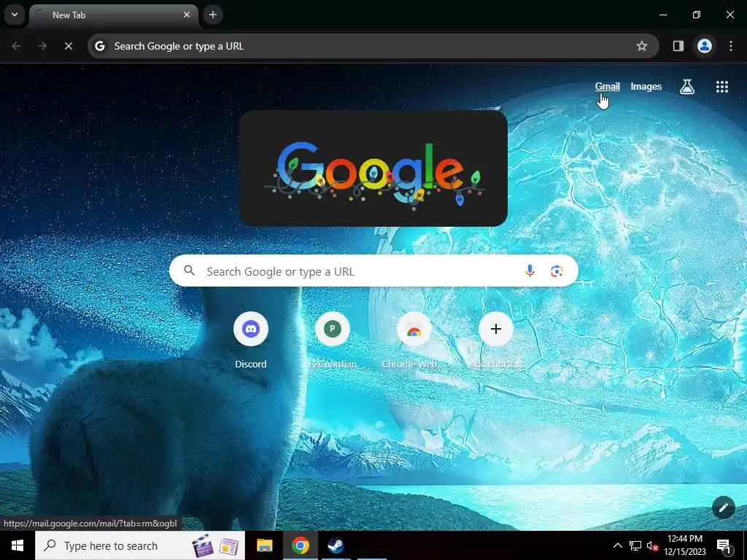The width and height of the screenshot is (747, 560).
Task: Open the taskbar clock and date
Action: pyautogui.click(x=685, y=545)
